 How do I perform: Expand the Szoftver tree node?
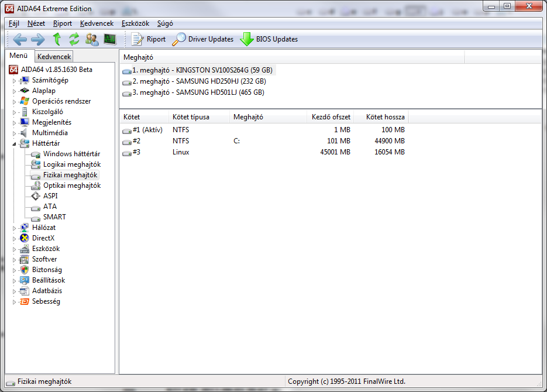tap(14, 260)
